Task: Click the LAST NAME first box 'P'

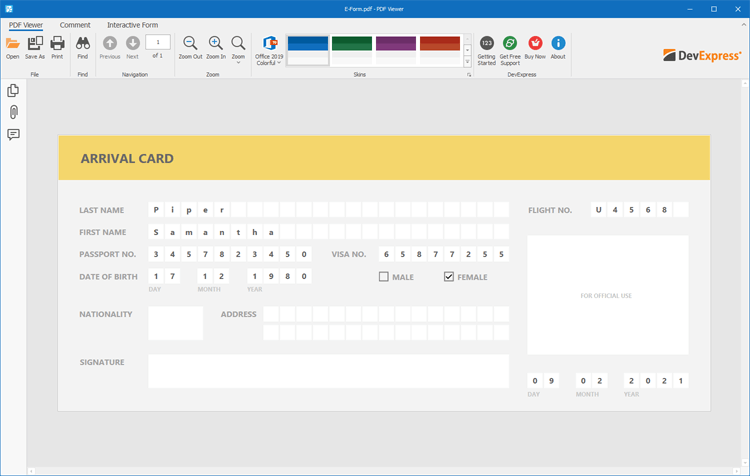Action: [156, 210]
